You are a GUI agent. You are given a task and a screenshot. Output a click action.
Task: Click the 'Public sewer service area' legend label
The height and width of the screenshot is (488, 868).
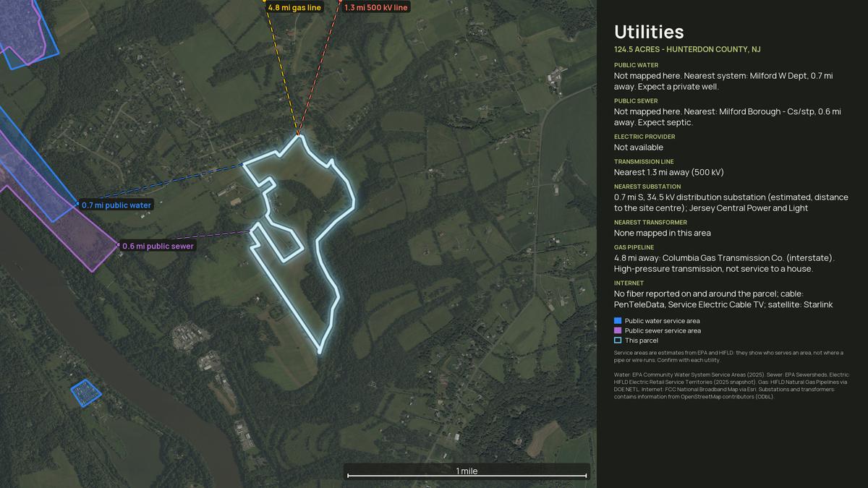pyautogui.click(x=663, y=330)
